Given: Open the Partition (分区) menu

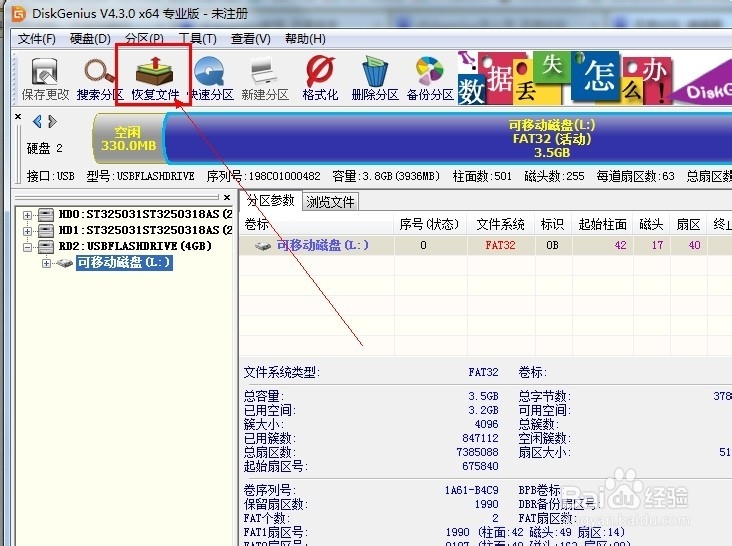Looking at the screenshot, I should pos(144,39).
